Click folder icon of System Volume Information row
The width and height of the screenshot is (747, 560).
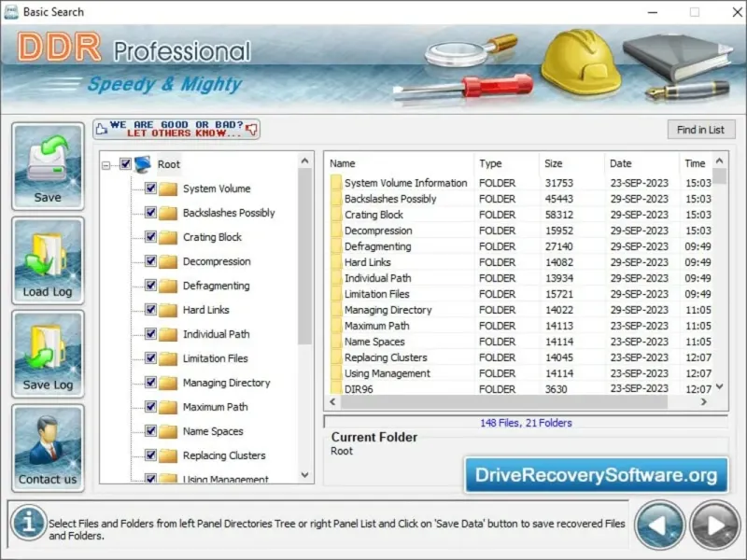point(336,182)
